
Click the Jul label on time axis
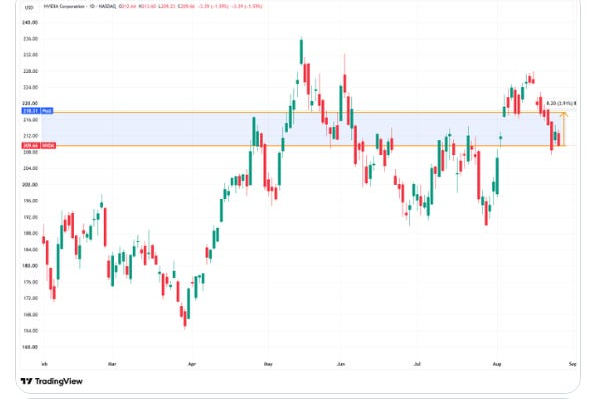417,364
